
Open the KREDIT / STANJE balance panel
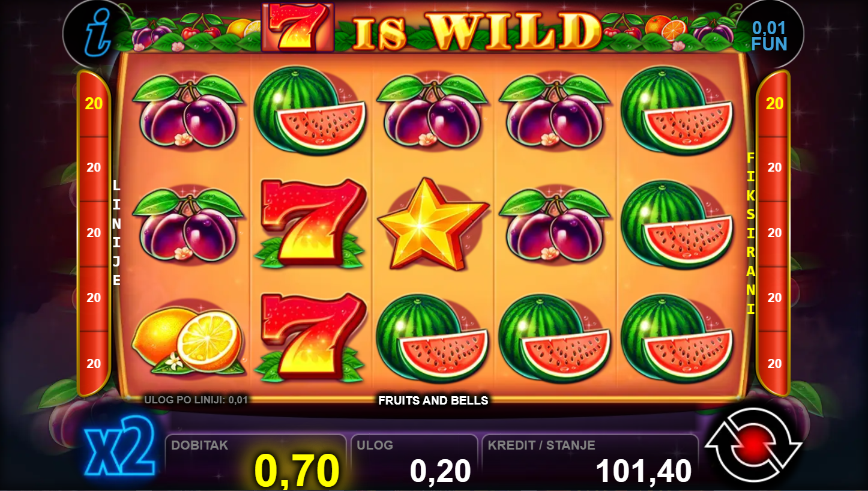pos(590,460)
